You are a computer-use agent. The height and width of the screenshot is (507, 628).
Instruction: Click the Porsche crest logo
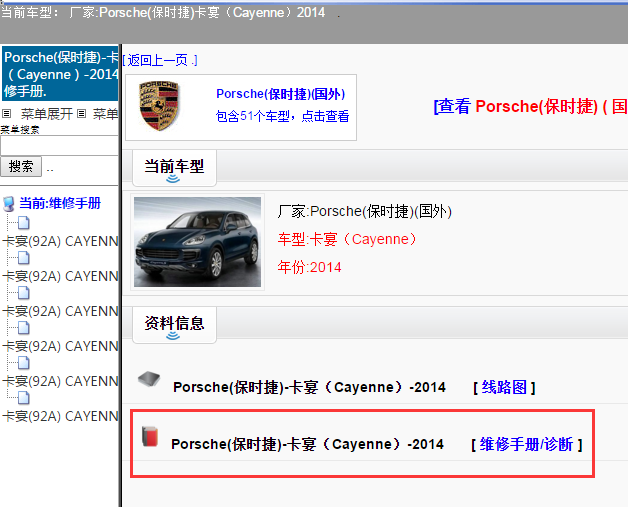tap(159, 106)
